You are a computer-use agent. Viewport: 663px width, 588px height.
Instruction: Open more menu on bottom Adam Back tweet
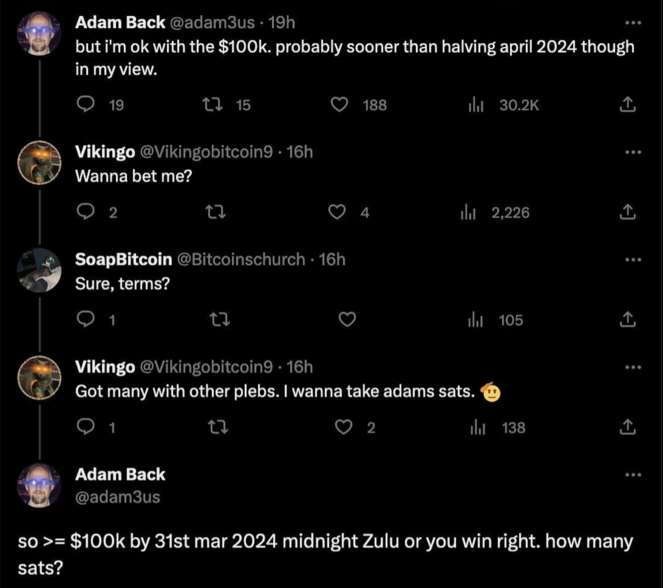point(633,475)
